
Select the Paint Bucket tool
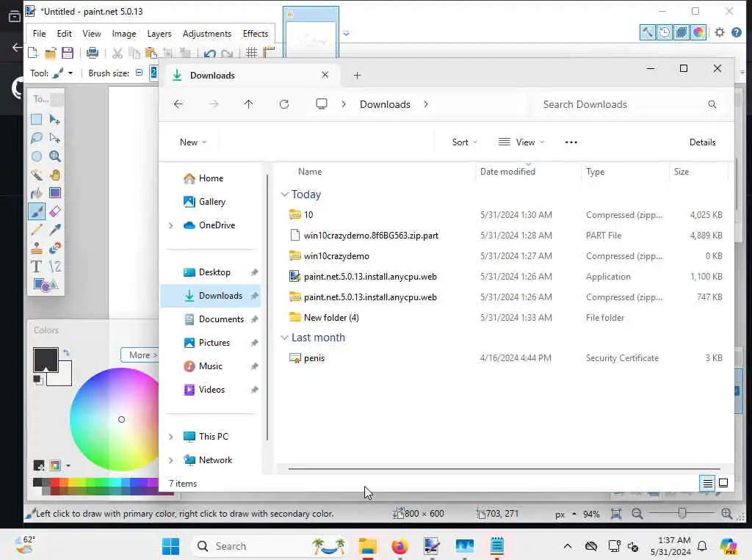tap(37, 193)
